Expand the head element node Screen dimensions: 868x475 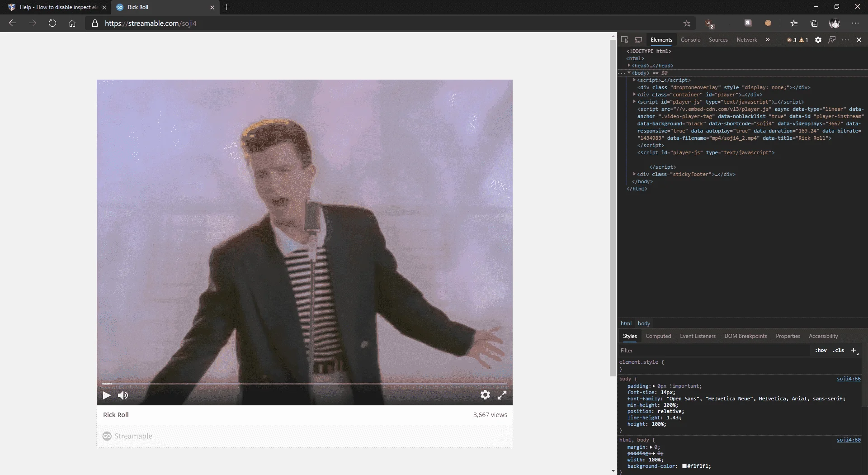tap(629, 66)
